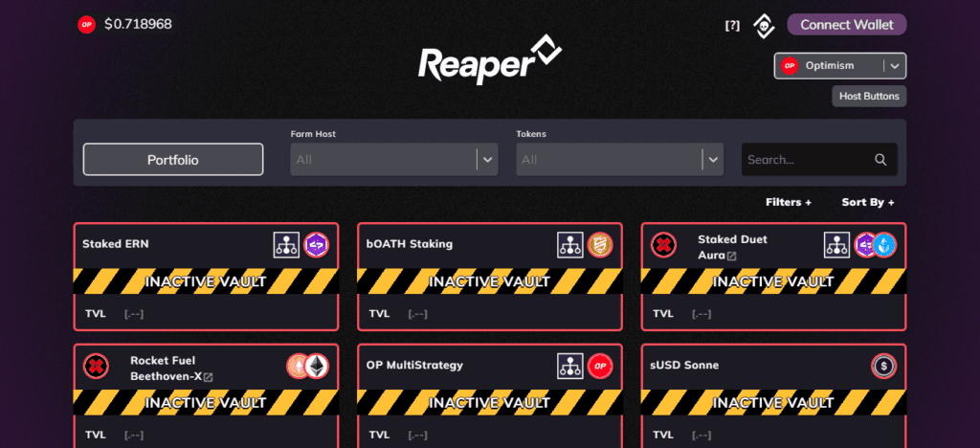Screen dimensions: 980x448
Task: Click red X icon on Staked Duet card
Action: tap(663, 245)
